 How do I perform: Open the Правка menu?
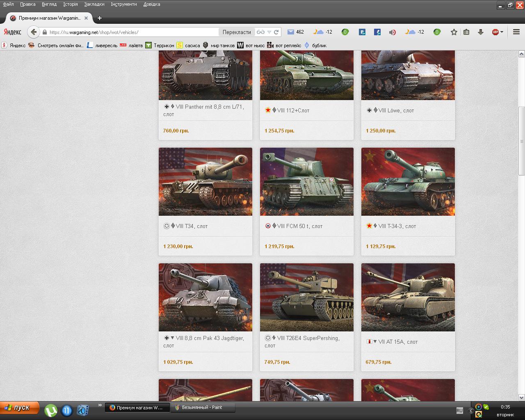pyautogui.click(x=27, y=4)
